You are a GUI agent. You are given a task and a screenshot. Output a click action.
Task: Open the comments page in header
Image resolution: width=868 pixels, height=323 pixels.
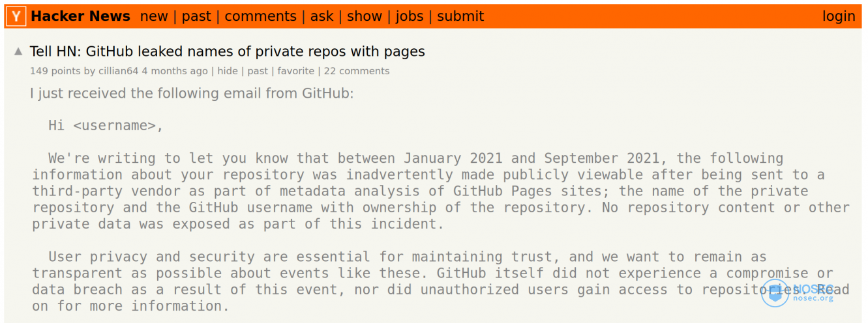tap(260, 16)
